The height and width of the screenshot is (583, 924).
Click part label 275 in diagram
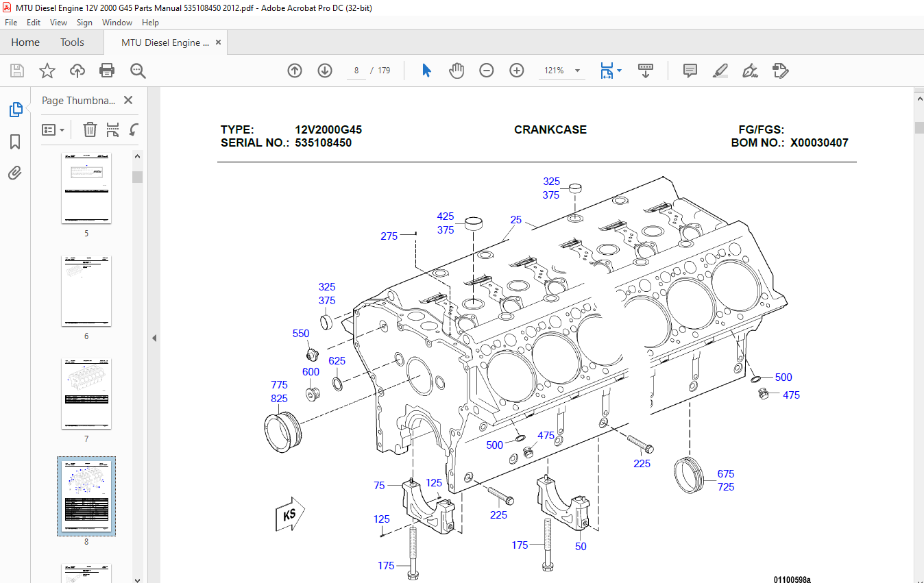[389, 236]
